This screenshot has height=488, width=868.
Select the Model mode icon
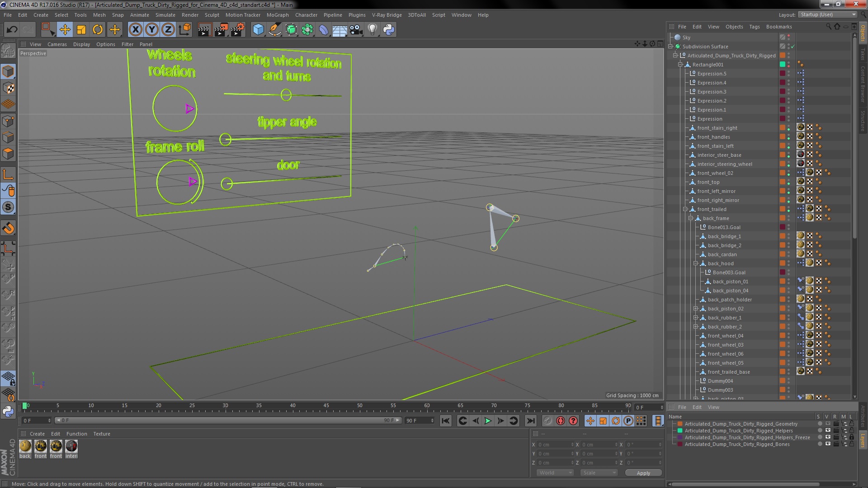coord(8,72)
